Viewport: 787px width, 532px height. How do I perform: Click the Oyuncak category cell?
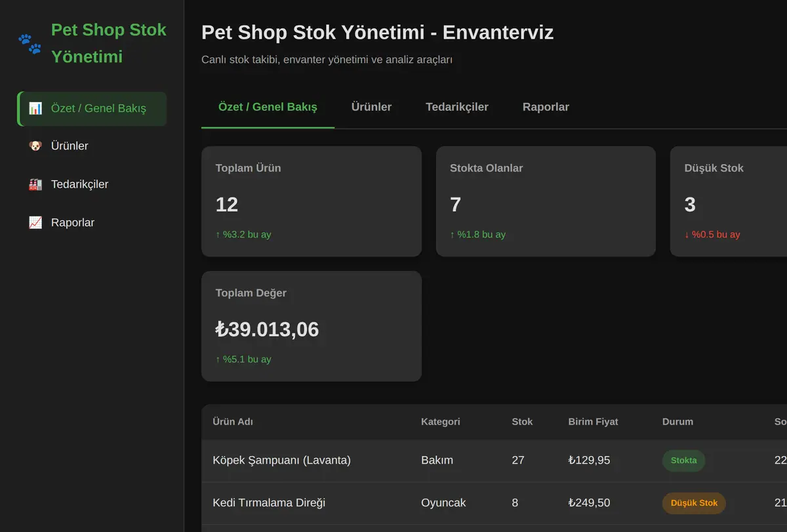443,503
